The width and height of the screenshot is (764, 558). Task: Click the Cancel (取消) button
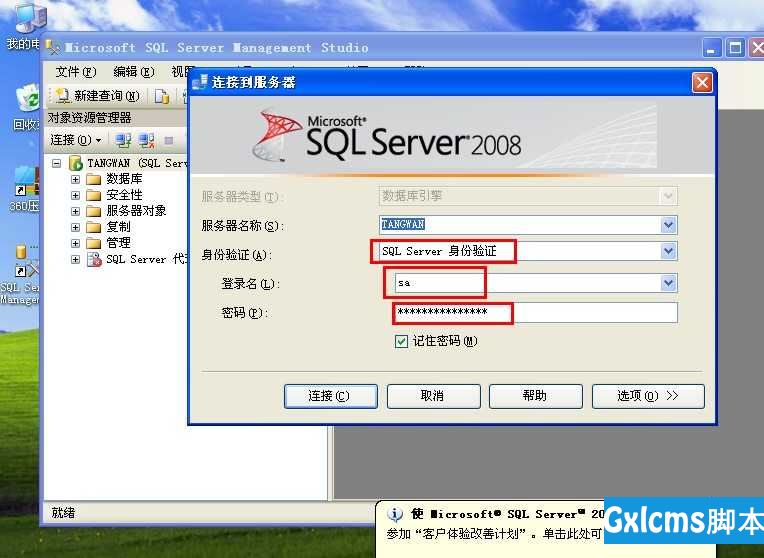(x=433, y=396)
